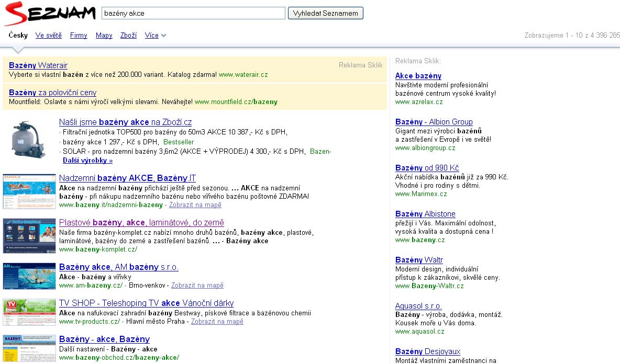This screenshot has height=364, width=620.
Task: Open 'Bazény Desjoyaux' sidebar ad
Action: point(428,351)
